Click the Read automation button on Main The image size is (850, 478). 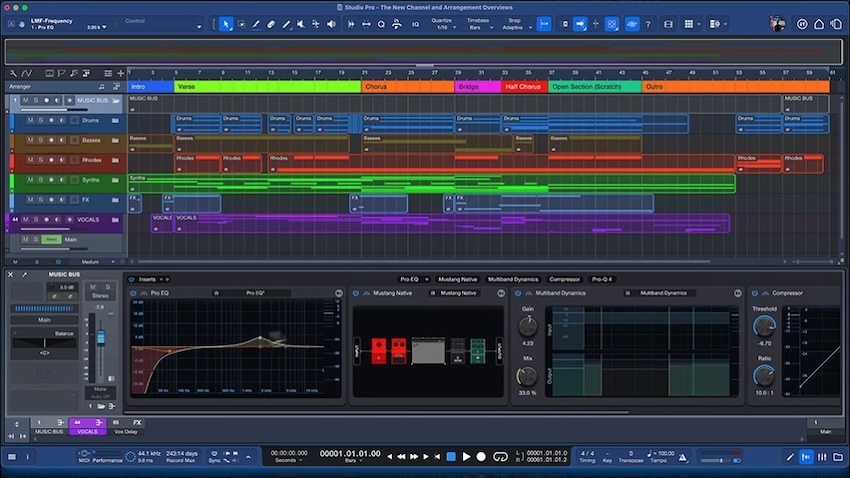(51, 239)
